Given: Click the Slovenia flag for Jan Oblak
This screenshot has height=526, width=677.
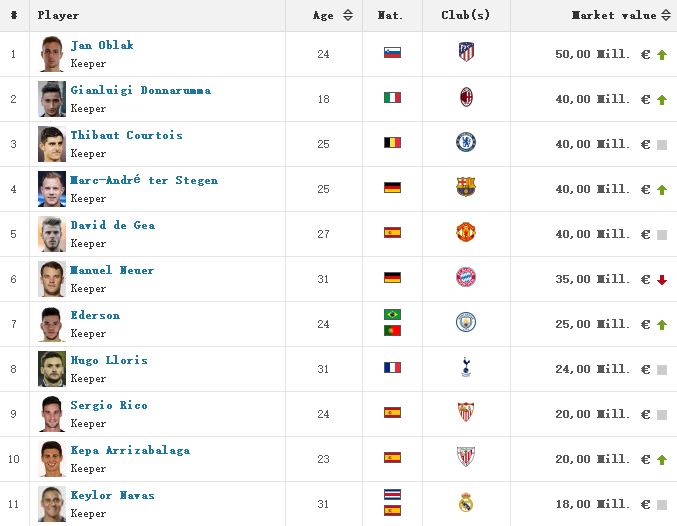Looking at the screenshot, I should [x=392, y=52].
